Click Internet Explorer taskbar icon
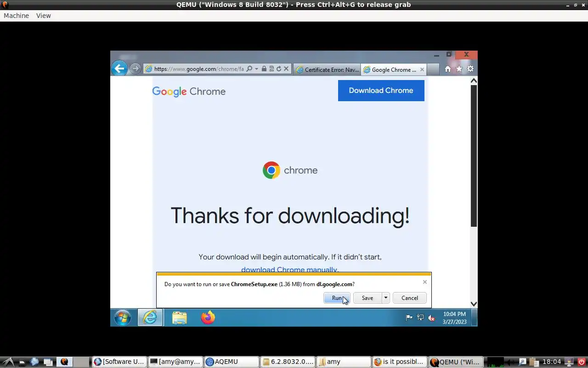 tap(150, 317)
